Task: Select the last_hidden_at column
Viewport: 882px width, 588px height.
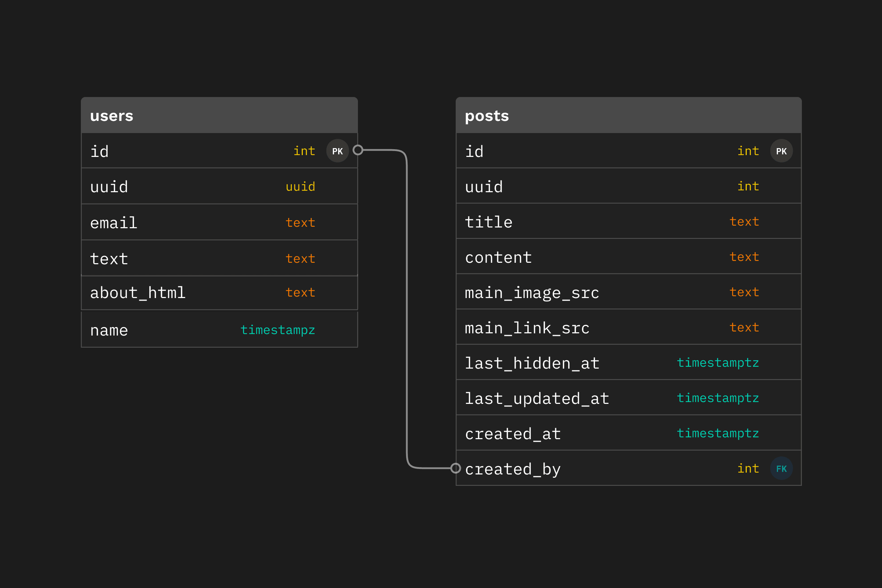Action: 531,363
